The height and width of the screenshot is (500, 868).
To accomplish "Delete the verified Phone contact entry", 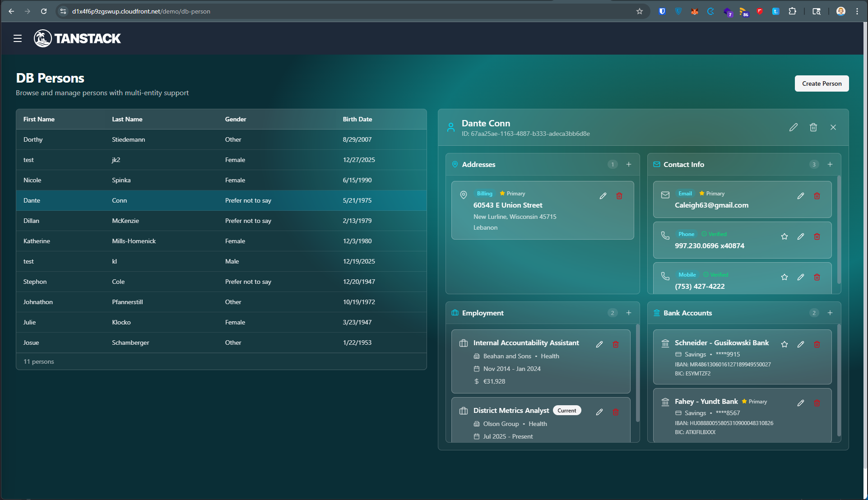I will click(x=817, y=236).
